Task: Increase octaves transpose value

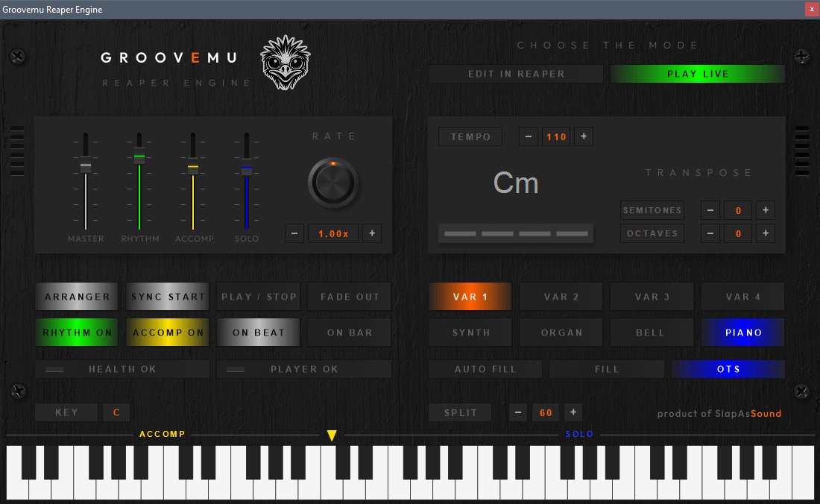Action: [766, 233]
